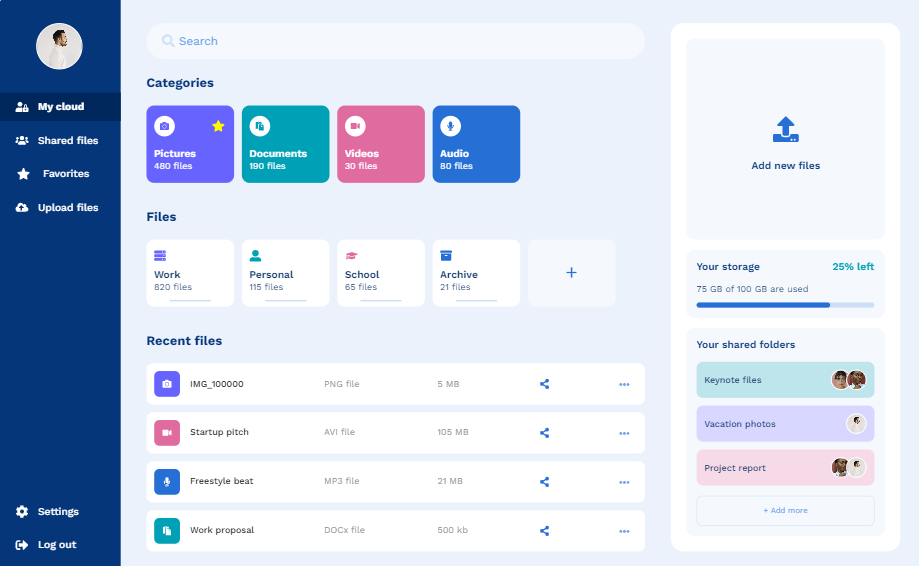Click the user profile avatar in the sidebar
919x566 pixels.
pyautogui.click(x=59, y=46)
